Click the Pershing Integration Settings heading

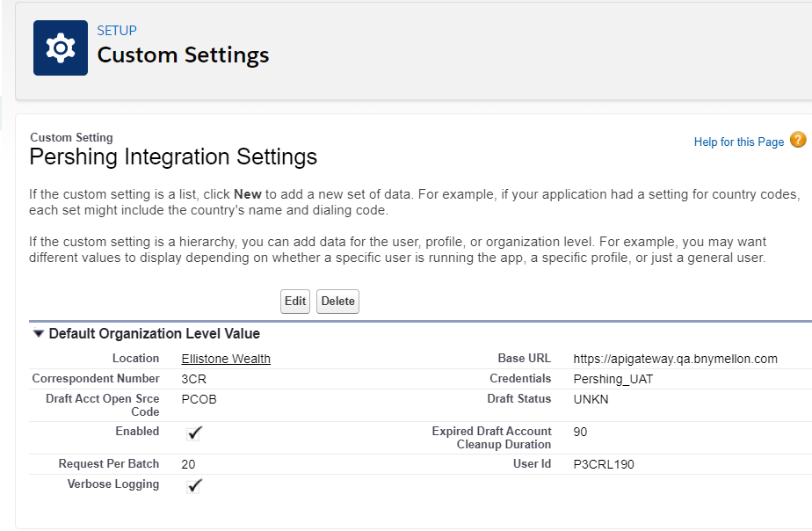[173, 157]
